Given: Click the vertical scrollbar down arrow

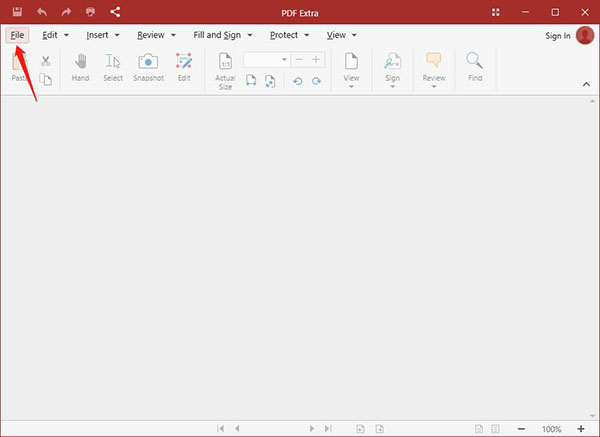Looking at the screenshot, I should pyautogui.click(x=592, y=416).
